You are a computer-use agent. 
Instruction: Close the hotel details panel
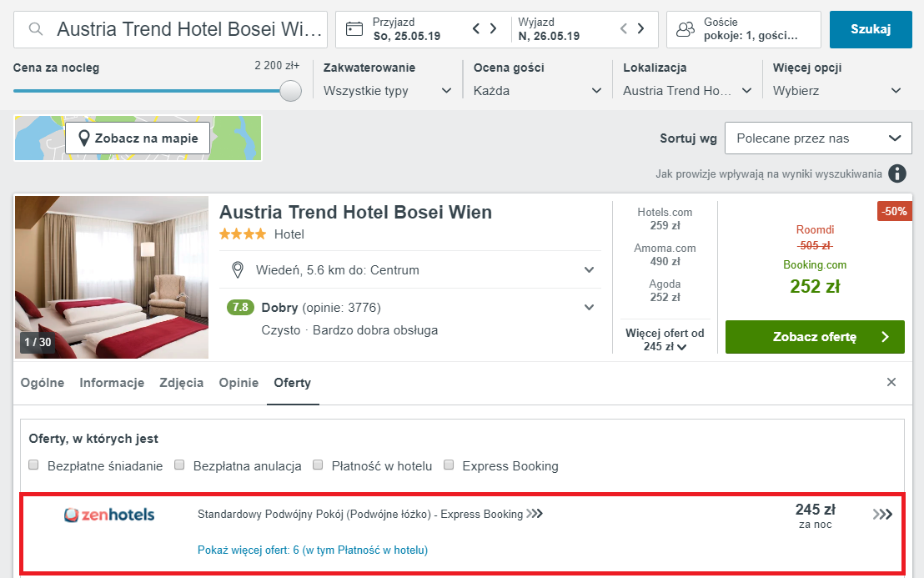pyautogui.click(x=891, y=382)
